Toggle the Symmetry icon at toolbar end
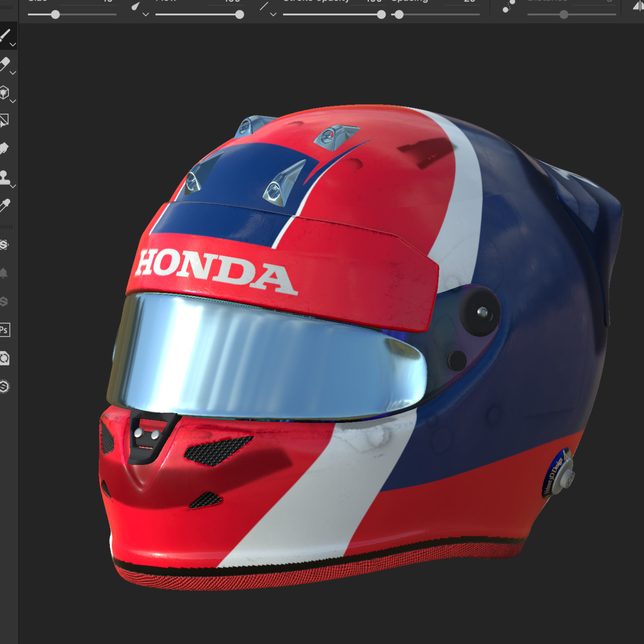Screen dimensions: 644x644 (x=639, y=6)
